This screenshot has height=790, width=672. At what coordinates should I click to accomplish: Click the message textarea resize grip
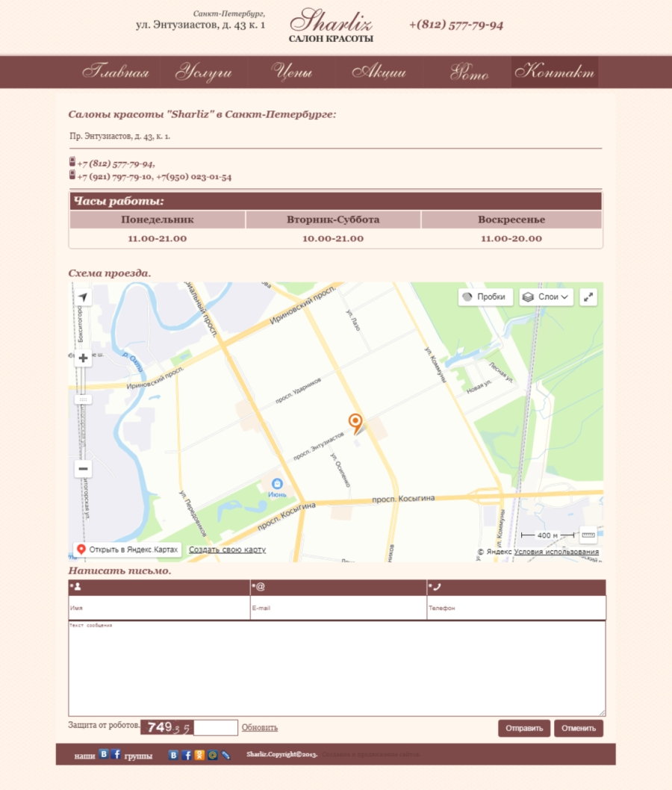(602, 712)
